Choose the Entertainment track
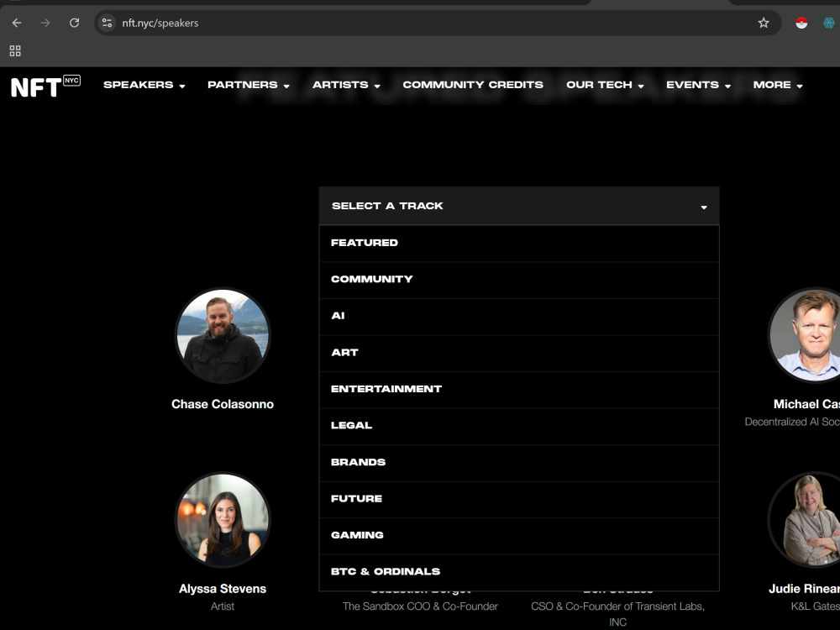The width and height of the screenshot is (840, 630). 518,390
